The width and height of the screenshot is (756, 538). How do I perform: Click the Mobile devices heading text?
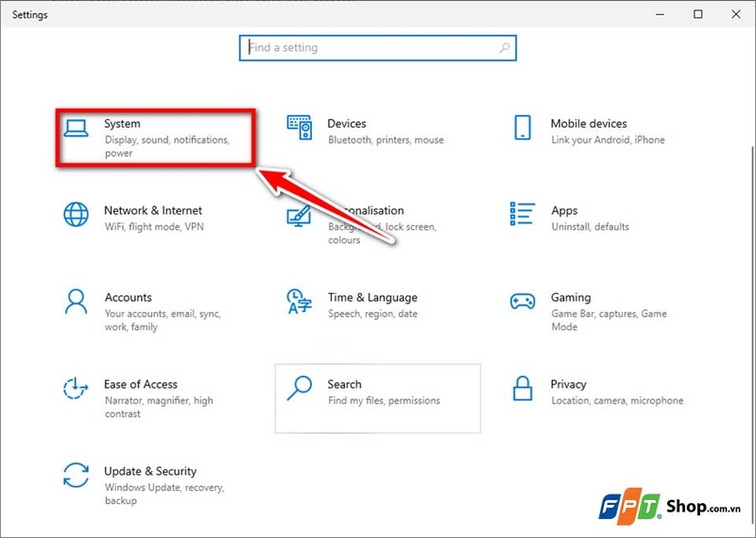589,124
